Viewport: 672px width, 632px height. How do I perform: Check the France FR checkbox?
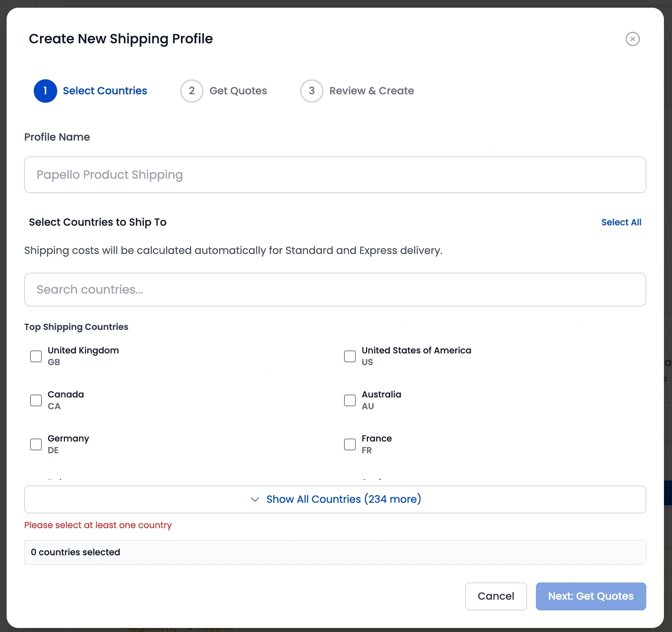[x=350, y=444]
